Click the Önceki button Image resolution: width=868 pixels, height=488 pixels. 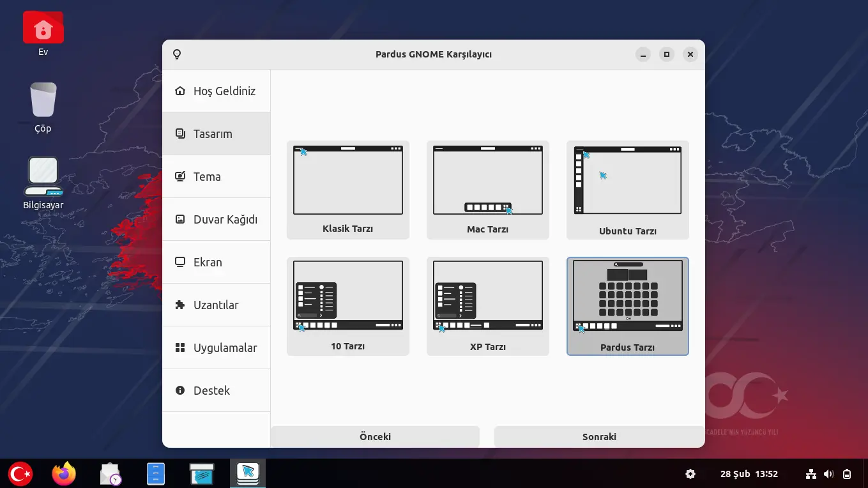point(375,437)
